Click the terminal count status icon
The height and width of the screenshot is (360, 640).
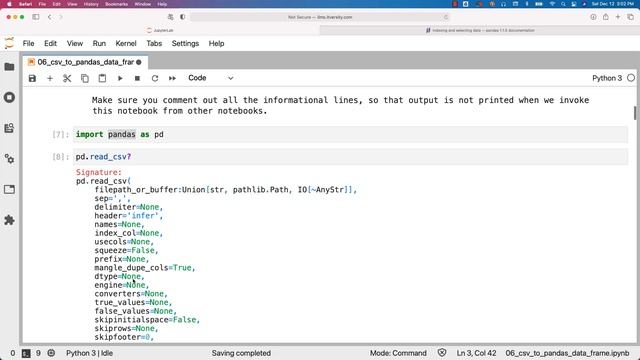tap(26, 353)
